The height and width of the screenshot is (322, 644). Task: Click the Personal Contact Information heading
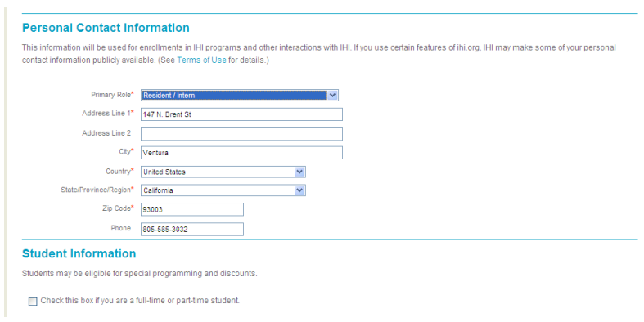[x=106, y=28]
